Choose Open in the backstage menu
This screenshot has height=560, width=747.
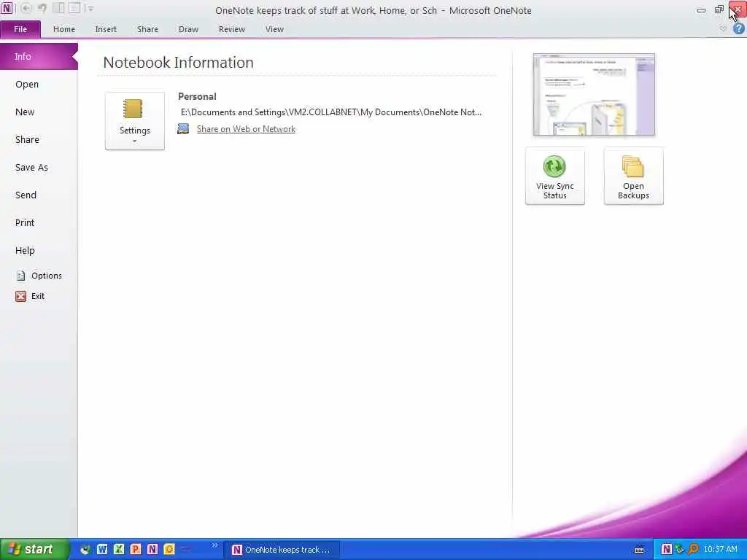click(27, 85)
